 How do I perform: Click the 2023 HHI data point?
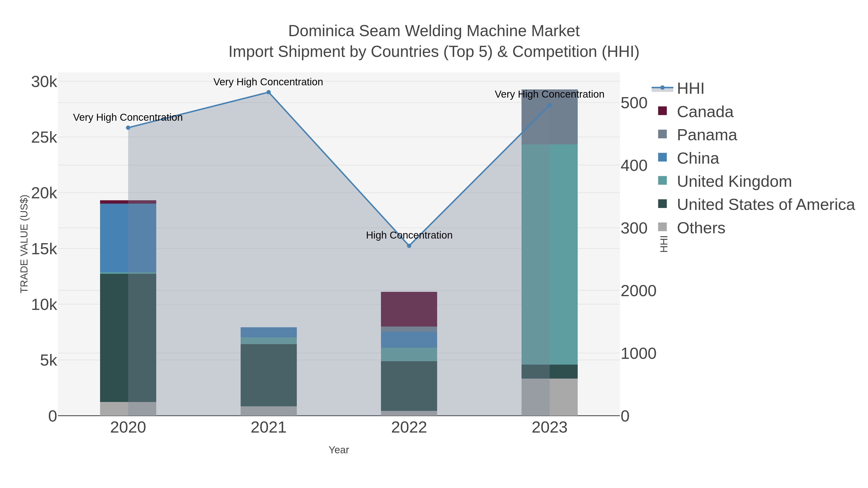[549, 105]
